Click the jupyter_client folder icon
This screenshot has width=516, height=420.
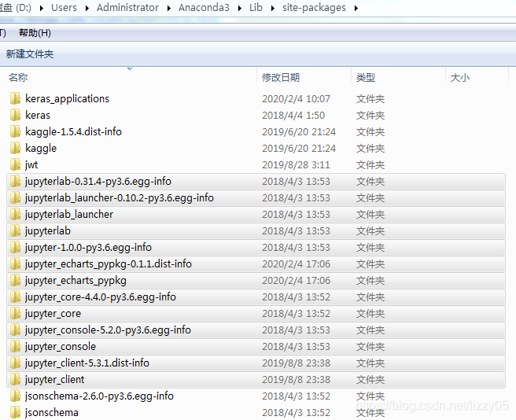pyautogui.click(x=15, y=379)
